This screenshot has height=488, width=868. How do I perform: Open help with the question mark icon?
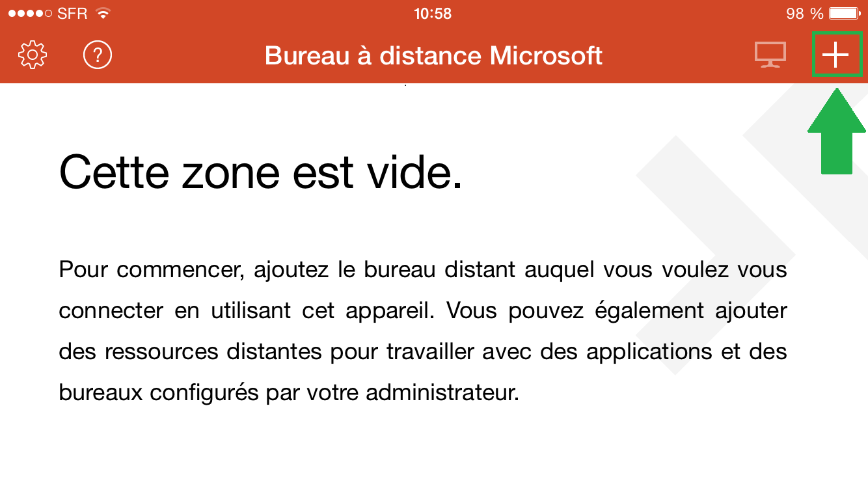click(x=98, y=55)
